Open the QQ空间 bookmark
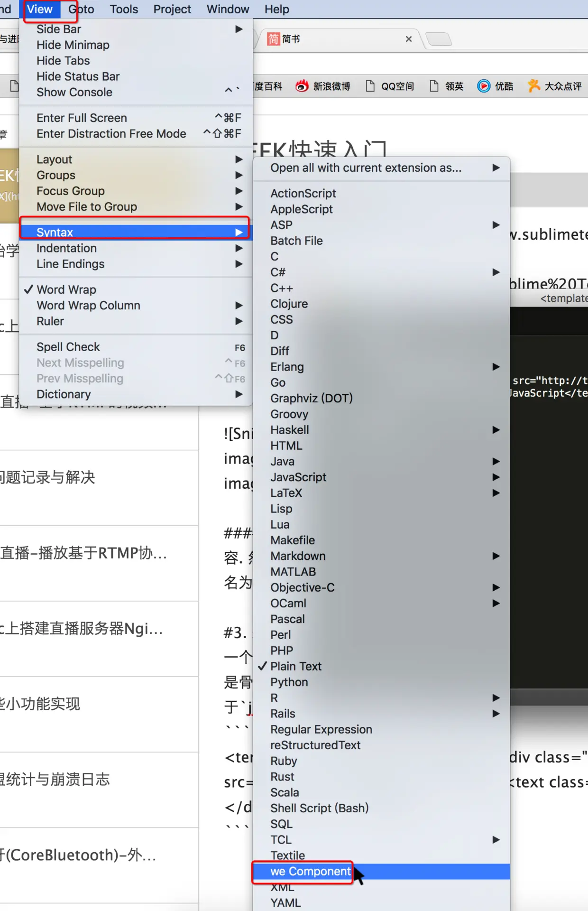This screenshot has height=911, width=588. (x=390, y=86)
